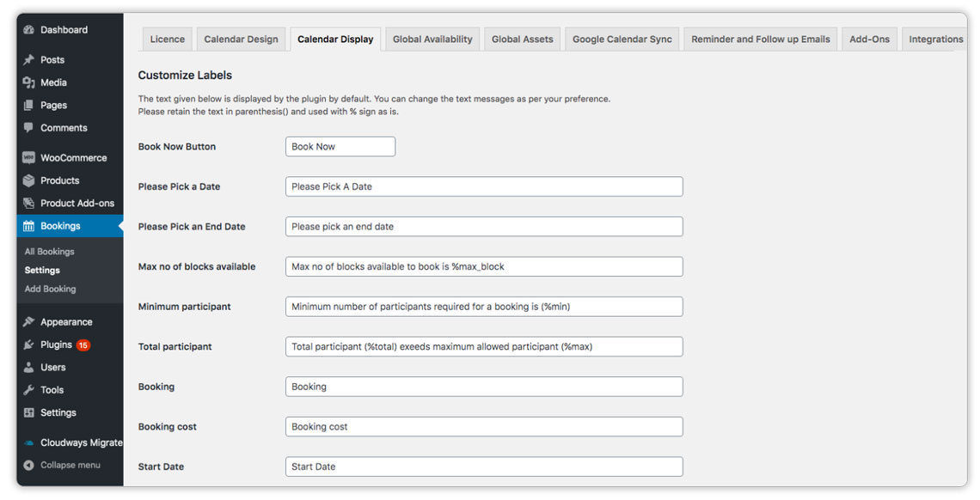
Task: Open Reminder and Follow up Emails tab
Action: coord(761,39)
